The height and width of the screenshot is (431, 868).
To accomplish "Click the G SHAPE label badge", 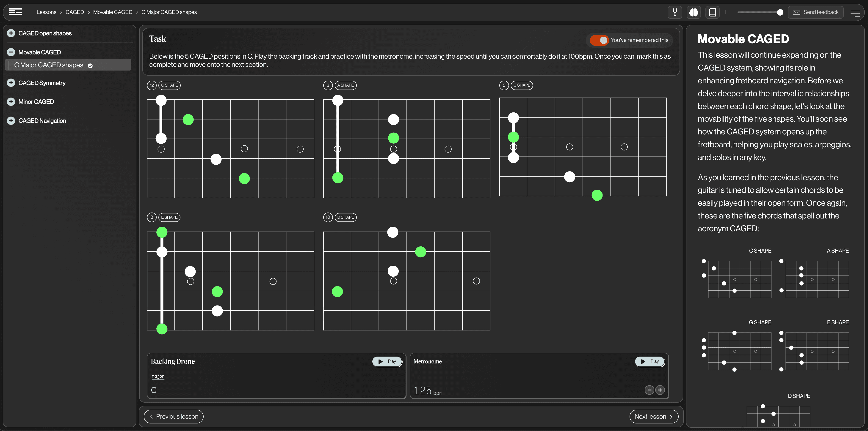I will coord(522,85).
